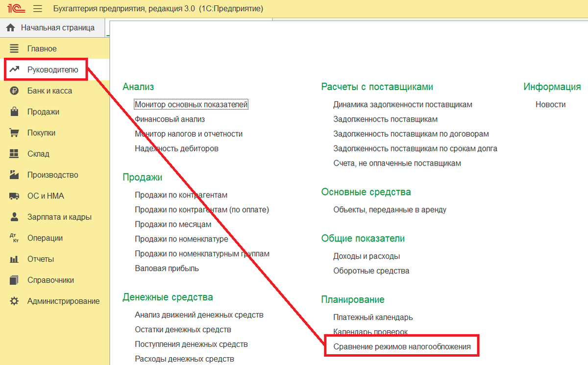The width and height of the screenshot is (588, 365).
Task: Click the Главное list icon
Action: [14, 49]
